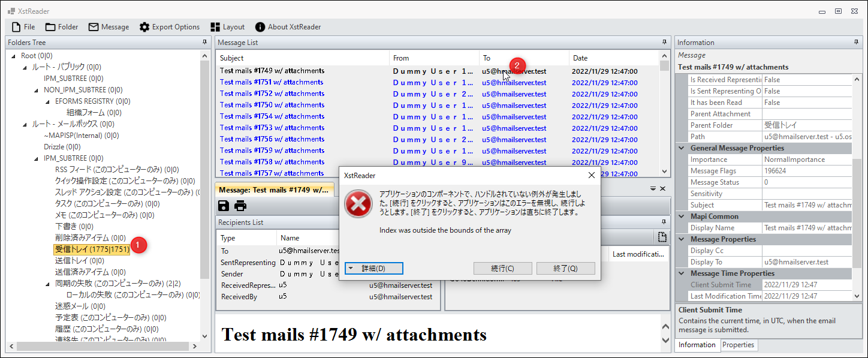The width and height of the screenshot is (868, 358).
Task: Click the Type column header in Recipients List
Action: (x=246, y=238)
